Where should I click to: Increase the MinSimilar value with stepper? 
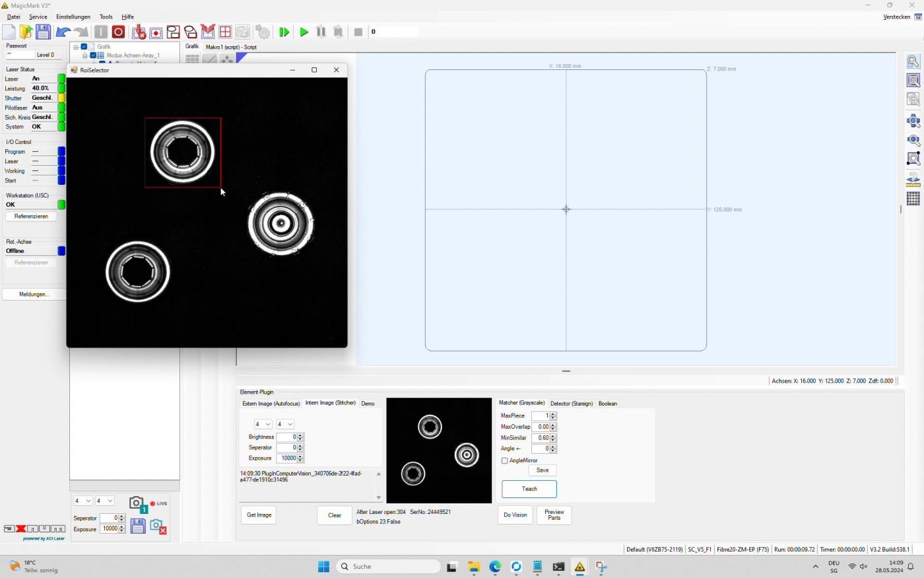(553, 436)
